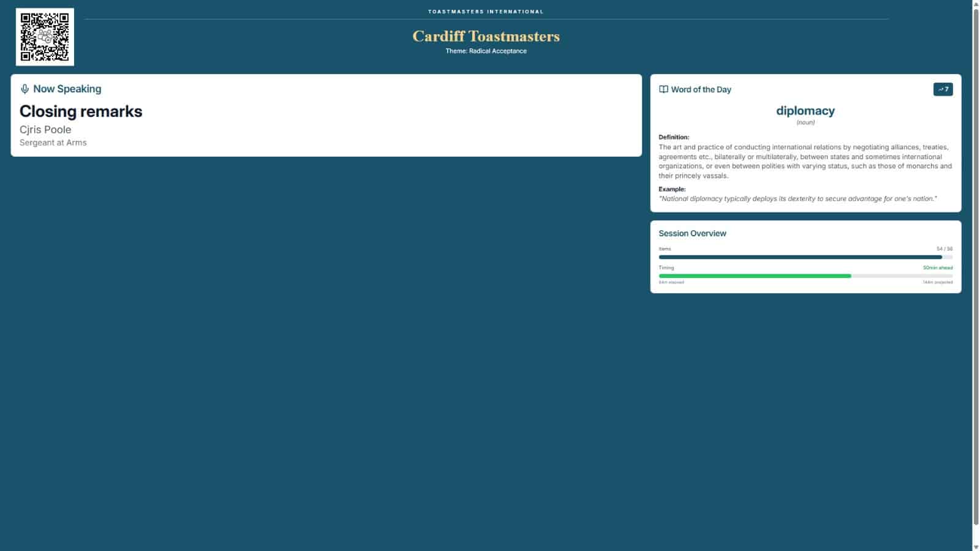Click the QR code in the header
The height and width of the screenshot is (551, 980).
coord(45,37)
